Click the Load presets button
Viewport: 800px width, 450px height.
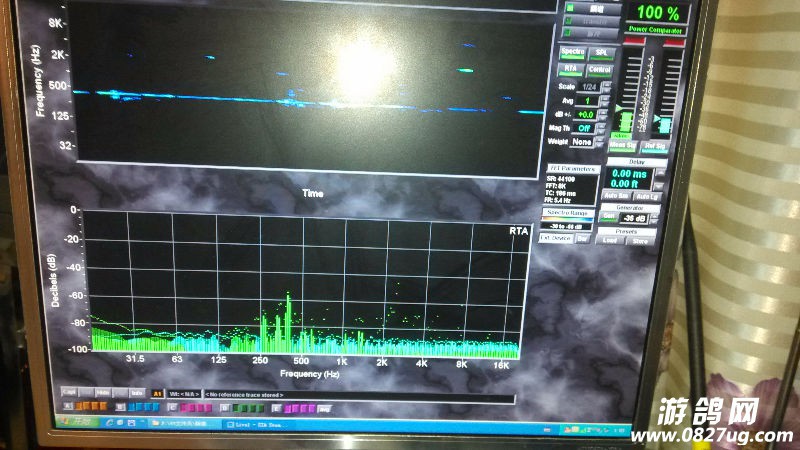[x=612, y=240]
